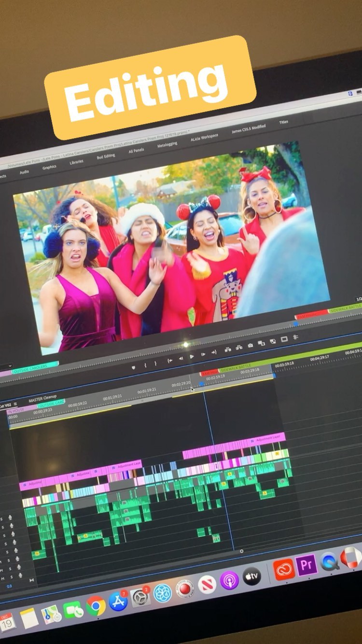The width and height of the screenshot is (362, 644).
Task: Export a frame with the camera icon
Action: click(250, 345)
